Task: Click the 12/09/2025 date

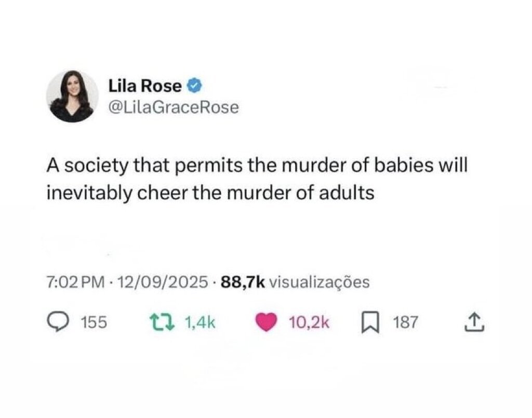Action: (x=163, y=282)
